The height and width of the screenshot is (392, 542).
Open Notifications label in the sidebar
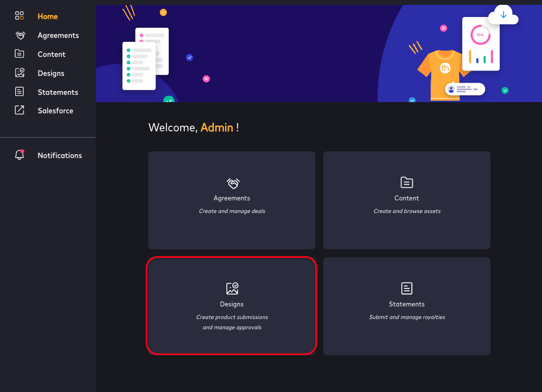pyautogui.click(x=60, y=155)
